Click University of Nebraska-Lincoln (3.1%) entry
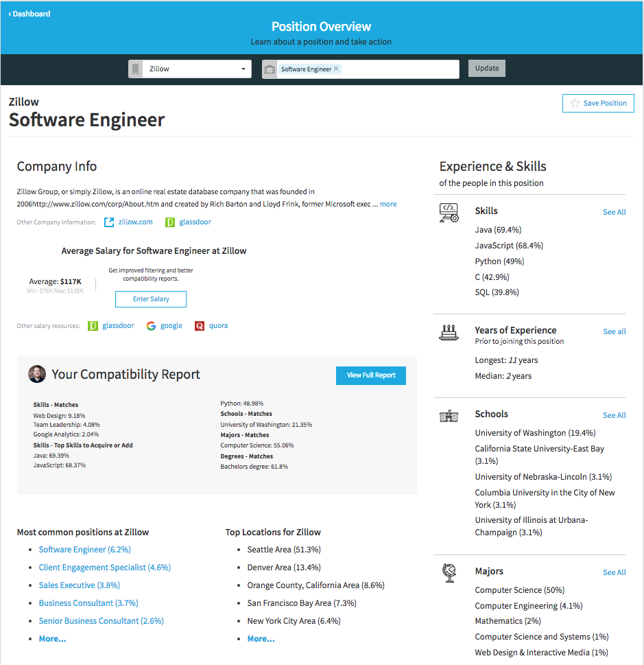The width and height of the screenshot is (644, 665). click(x=543, y=477)
